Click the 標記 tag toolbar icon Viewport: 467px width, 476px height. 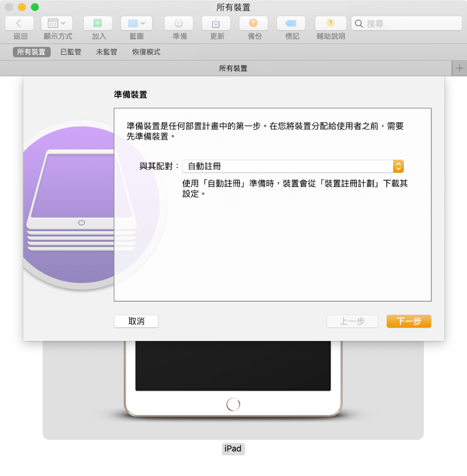(x=291, y=23)
